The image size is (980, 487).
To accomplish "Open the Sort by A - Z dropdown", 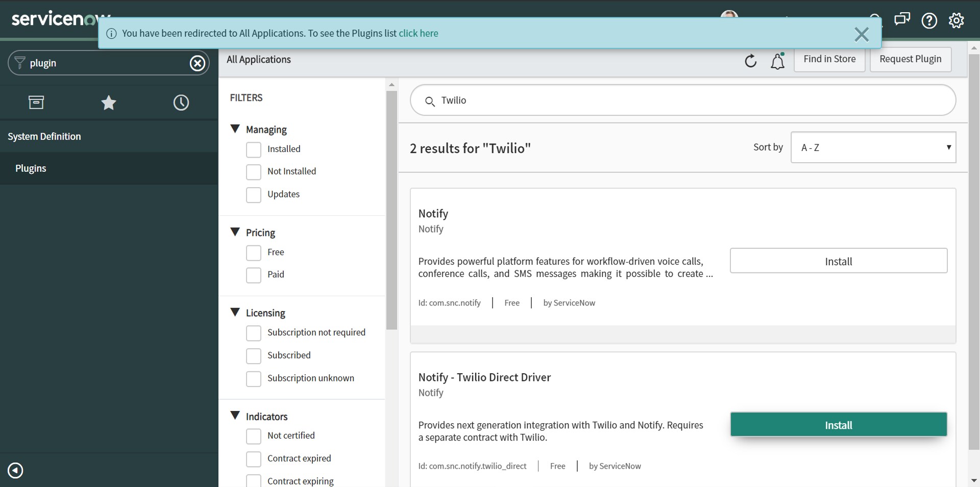I will click(x=873, y=147).
